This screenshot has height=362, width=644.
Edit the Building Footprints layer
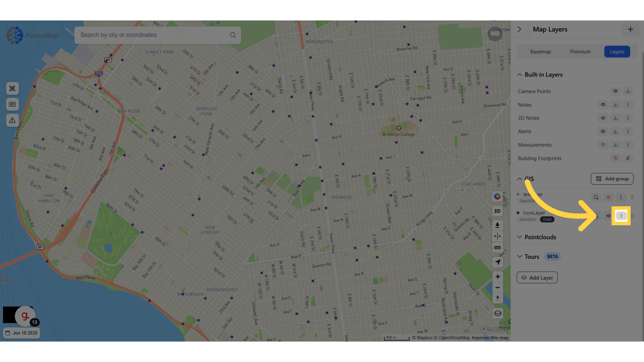(628, 158)
